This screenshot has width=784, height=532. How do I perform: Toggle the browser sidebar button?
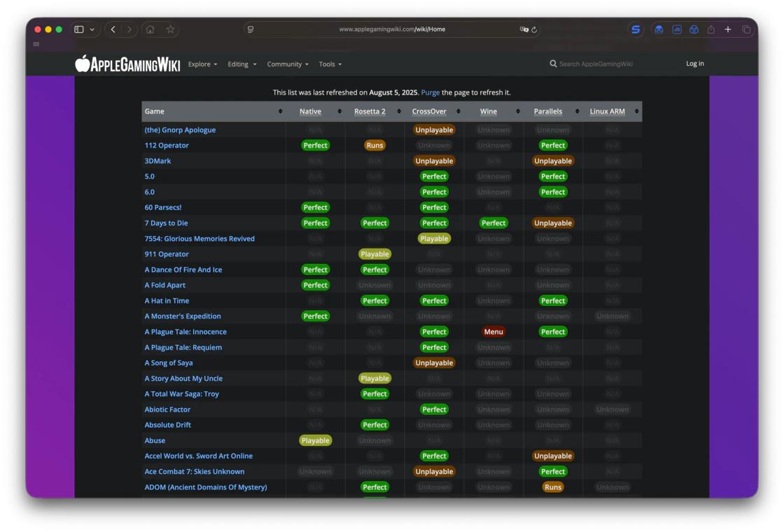pyautogui.click(x=79, y=29)
